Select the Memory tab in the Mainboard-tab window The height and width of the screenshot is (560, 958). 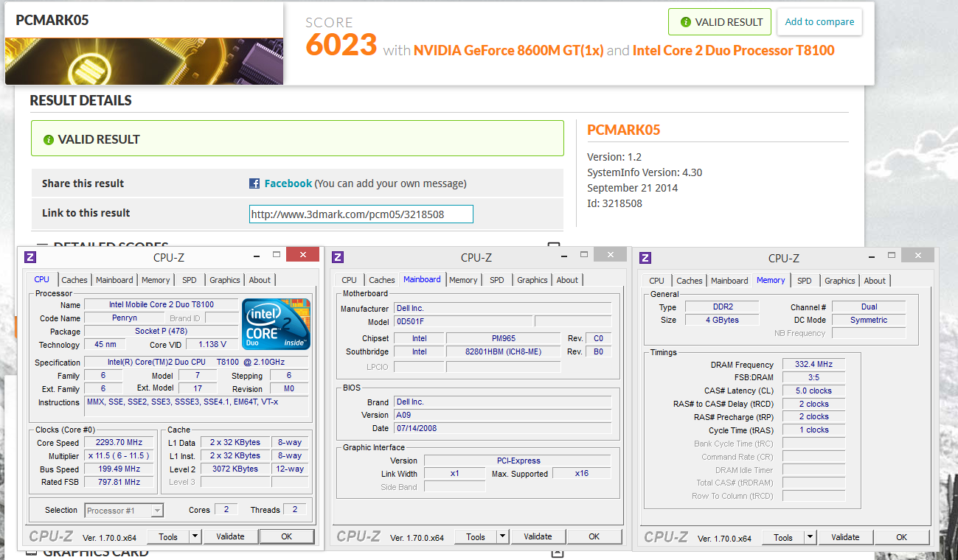[x=463, y=280]
